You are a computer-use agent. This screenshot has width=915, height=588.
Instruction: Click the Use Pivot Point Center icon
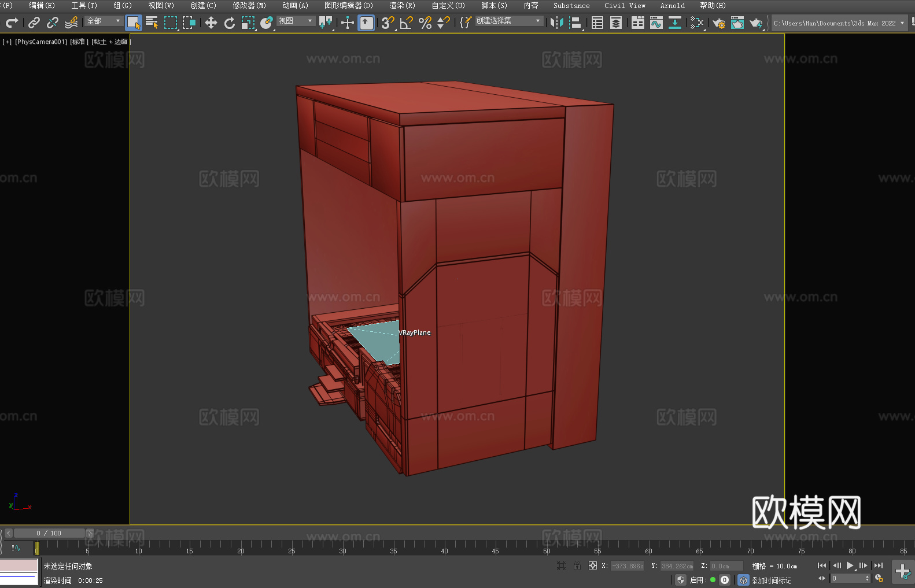pos(326,23)
